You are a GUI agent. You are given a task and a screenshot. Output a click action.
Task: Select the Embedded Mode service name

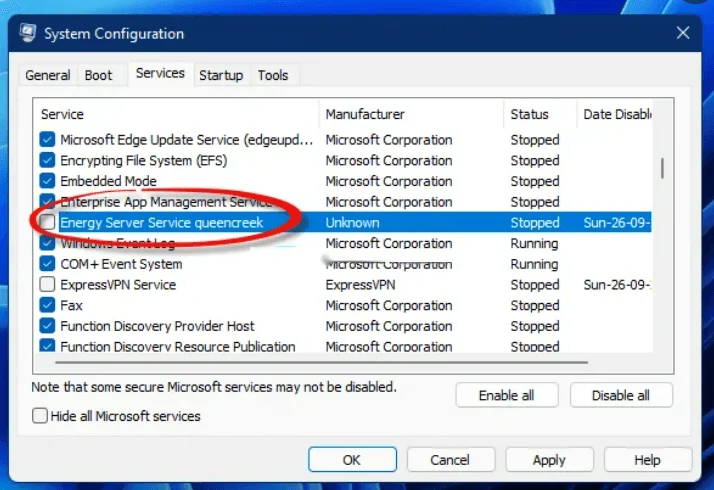tap(108, 181)
